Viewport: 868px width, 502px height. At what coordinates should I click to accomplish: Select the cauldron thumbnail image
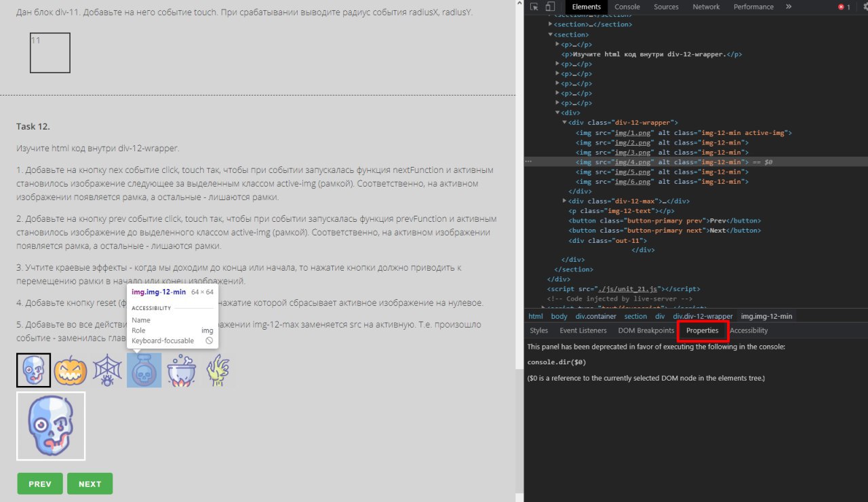181,370
